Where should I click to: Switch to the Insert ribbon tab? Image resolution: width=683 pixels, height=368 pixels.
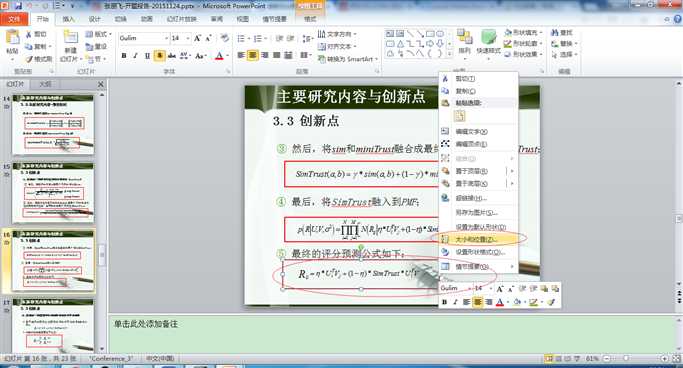click(68, 19)
